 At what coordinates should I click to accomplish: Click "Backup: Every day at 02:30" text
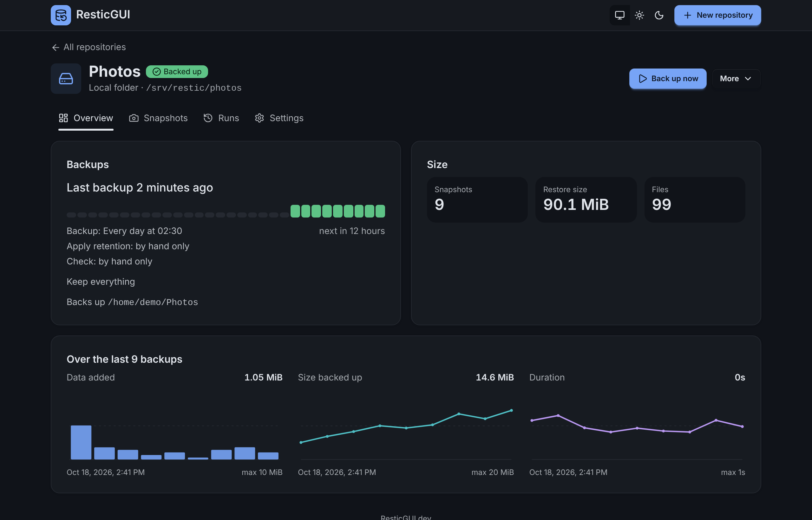[x=124, y=231]
